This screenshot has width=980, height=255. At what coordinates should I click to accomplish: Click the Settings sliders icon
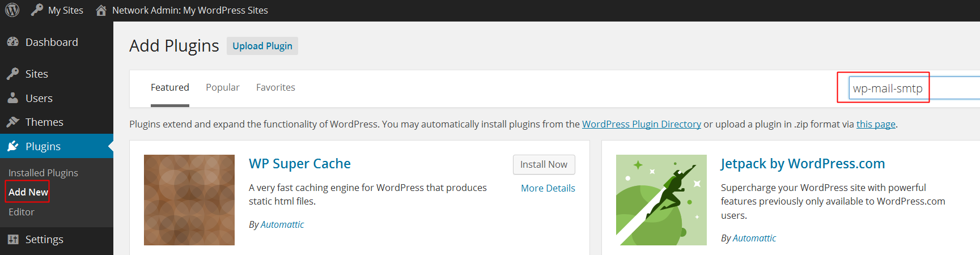tap(12, 239)
